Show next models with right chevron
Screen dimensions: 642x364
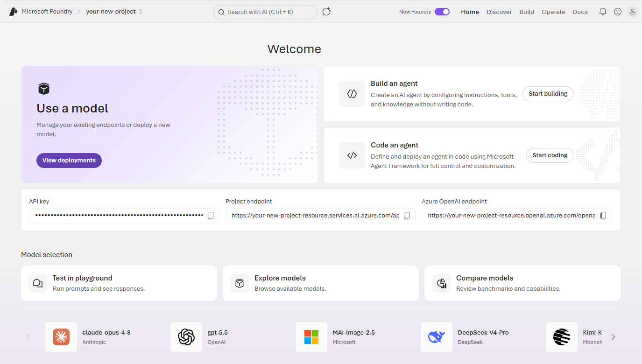[x=614, y=337]
